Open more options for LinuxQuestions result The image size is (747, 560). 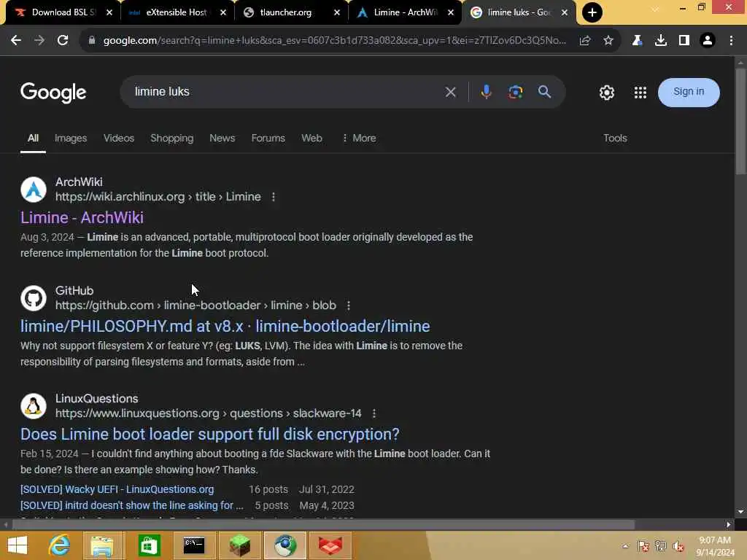coord(374,414)
